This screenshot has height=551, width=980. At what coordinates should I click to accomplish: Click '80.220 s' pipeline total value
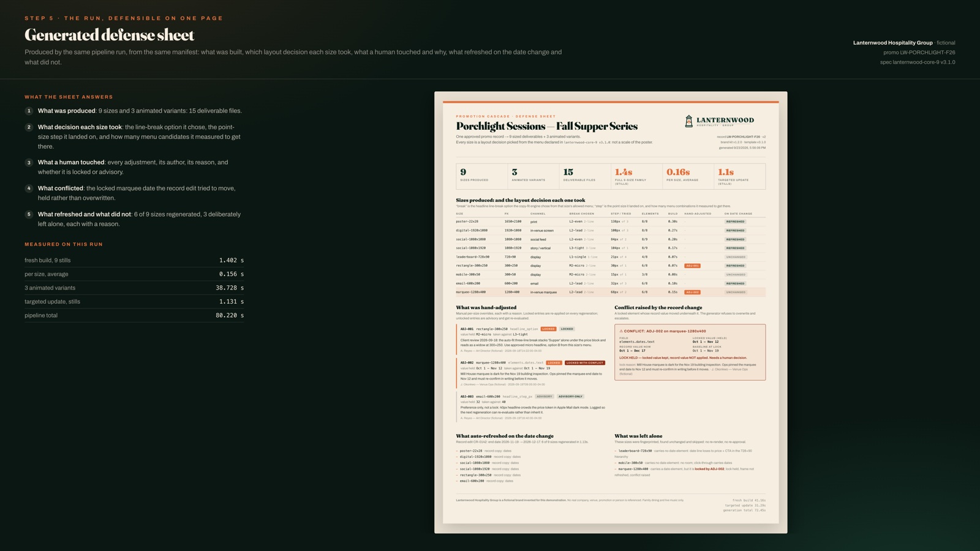click(230, 315)
